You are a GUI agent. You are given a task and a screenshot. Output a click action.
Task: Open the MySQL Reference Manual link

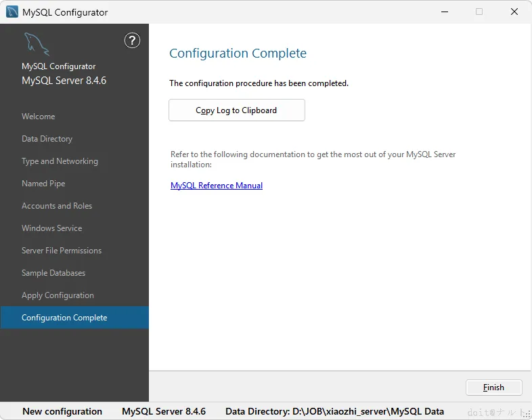[217, 186]
